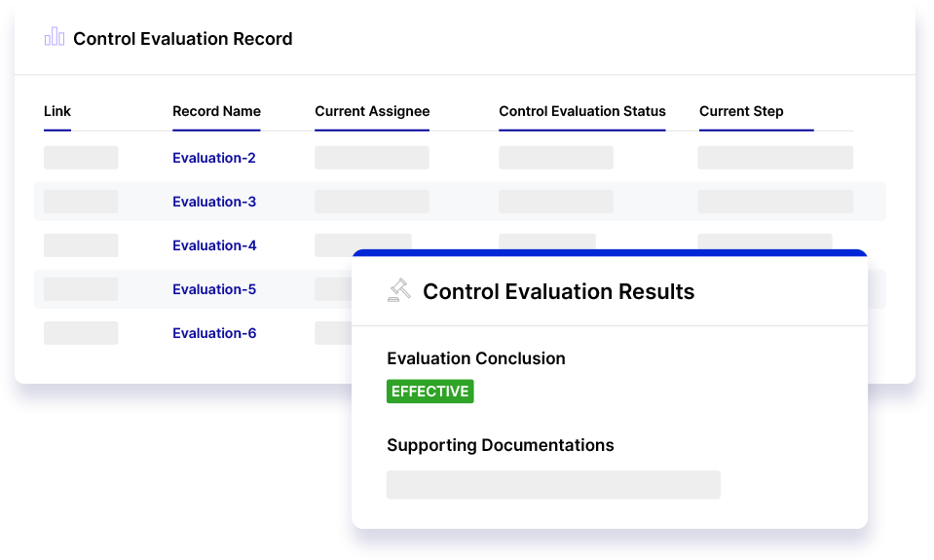Sort by Control Evaluation Status column header
This screenshot has width=934, height=560.
tap(582, 111)
